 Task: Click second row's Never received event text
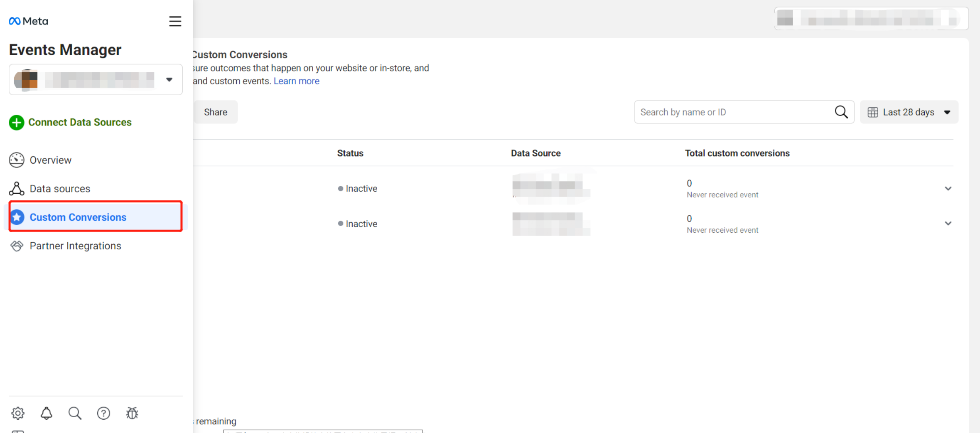[722, 230]
